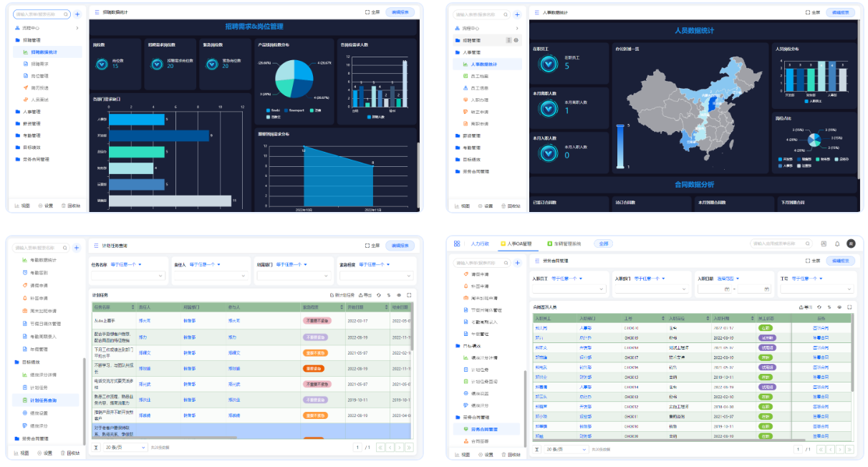Image resolution: width=868 pixels, height=467 pixels.
Task: Click the refresh icon in 计划任务 table toolbar
Action: click(379, 294)
